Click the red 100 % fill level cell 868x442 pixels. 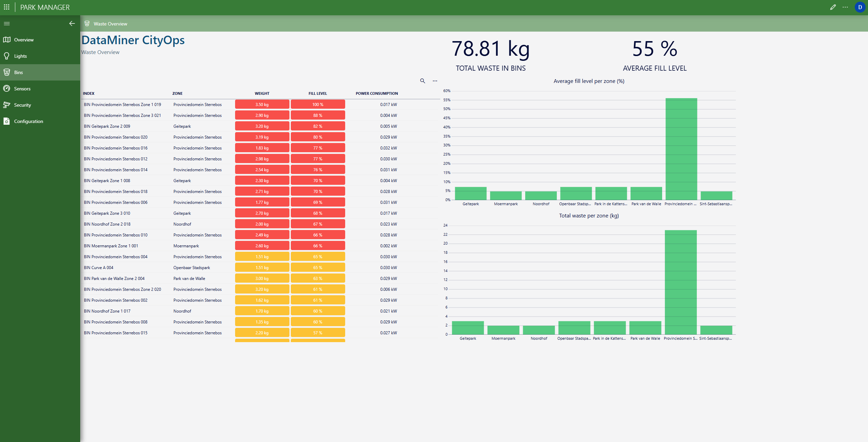click(x=318, y=104)
